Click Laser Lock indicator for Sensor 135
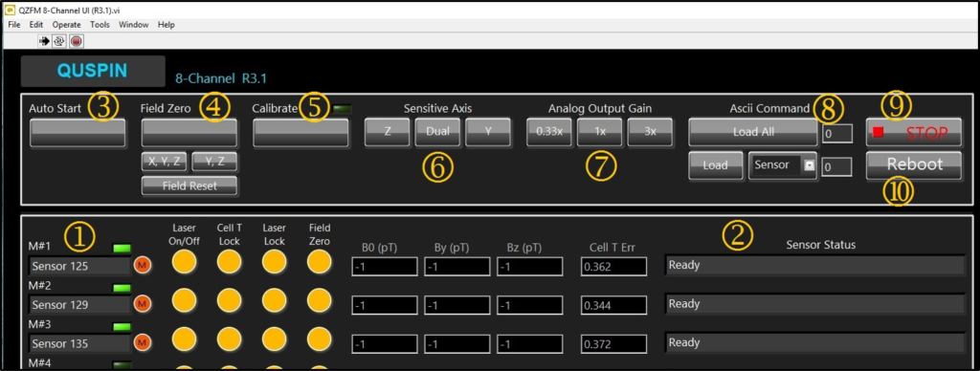Screen dimensions: 980x371 pyautogui.click(x=275, y=338)
